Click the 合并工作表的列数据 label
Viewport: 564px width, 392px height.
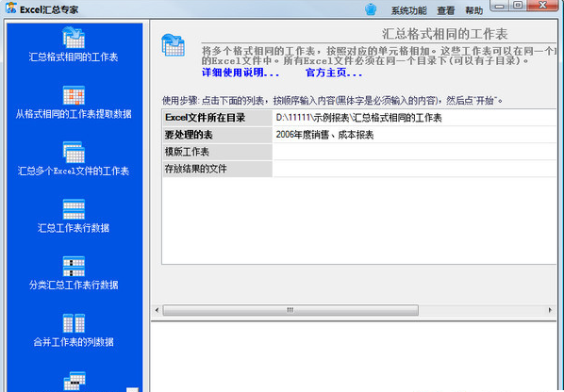click(x=74, y=342)
